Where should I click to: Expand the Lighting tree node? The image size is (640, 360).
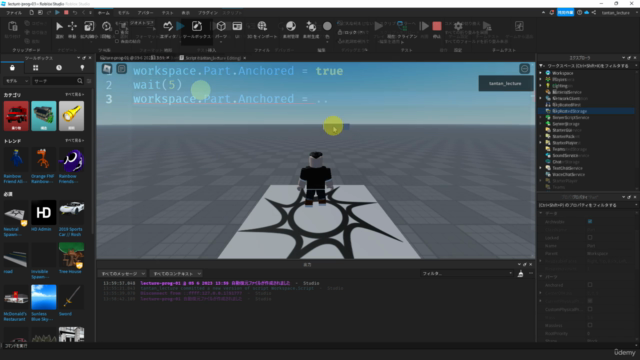coord(541,86)
